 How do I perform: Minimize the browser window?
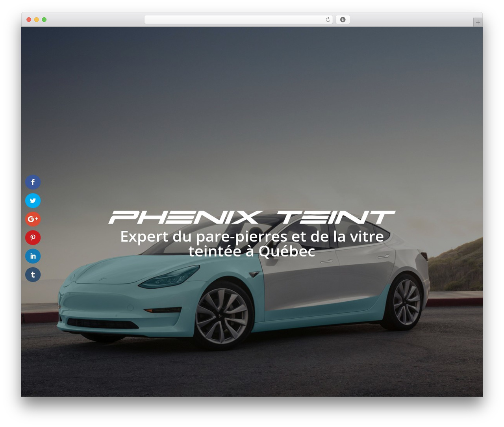tap(36, 20)
